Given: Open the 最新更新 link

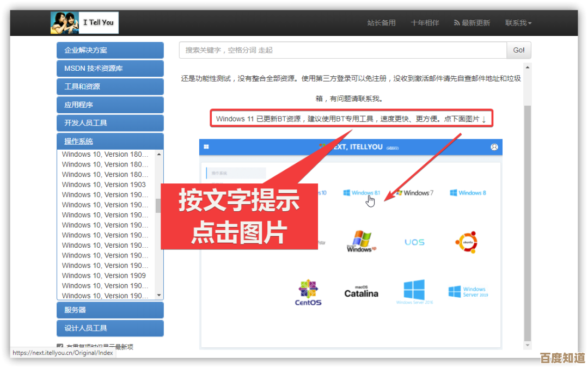Looking at the screenshot, I should (x=471, y=23).
